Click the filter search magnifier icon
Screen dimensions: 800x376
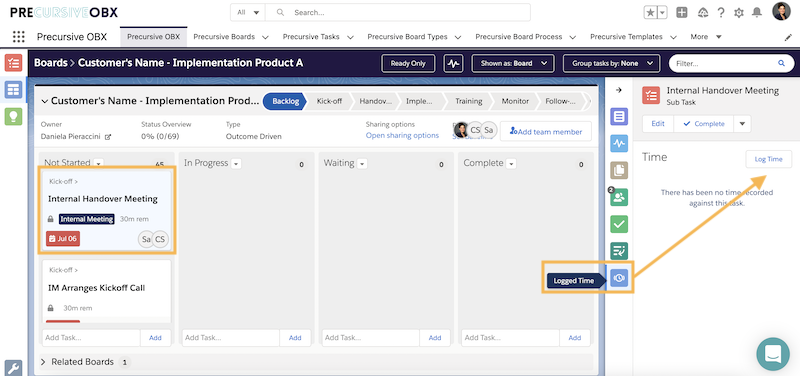click(x=781, y=63)
